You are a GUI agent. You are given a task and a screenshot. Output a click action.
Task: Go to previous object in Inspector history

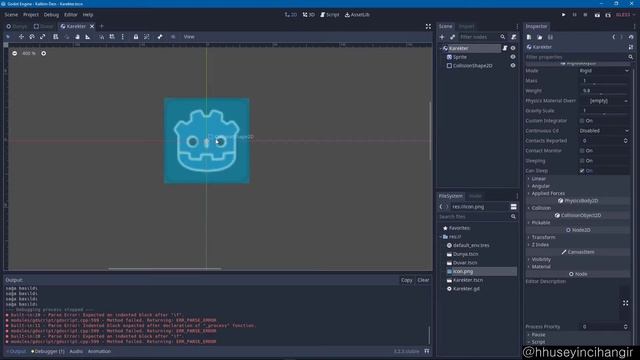point(614,37)
